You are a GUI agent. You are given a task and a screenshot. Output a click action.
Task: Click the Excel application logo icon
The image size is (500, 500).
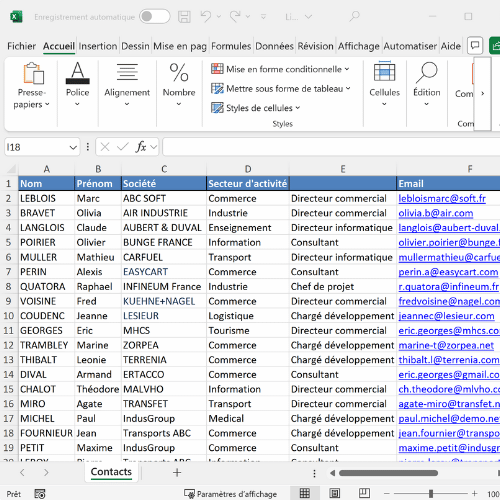(16, 16)
